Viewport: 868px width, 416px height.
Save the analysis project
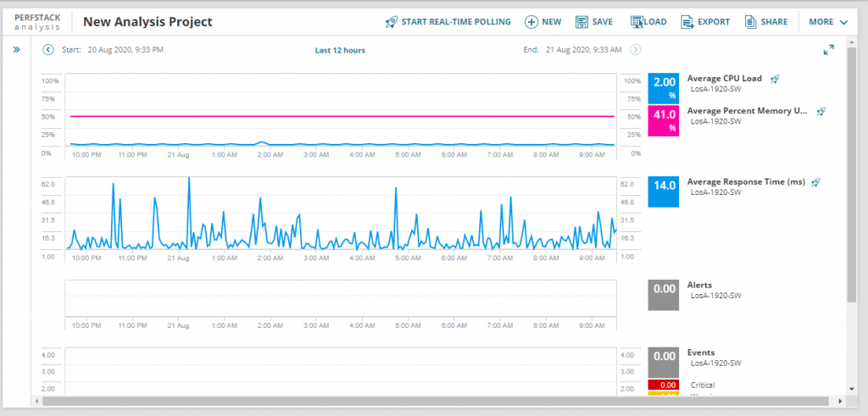[594, 22]
